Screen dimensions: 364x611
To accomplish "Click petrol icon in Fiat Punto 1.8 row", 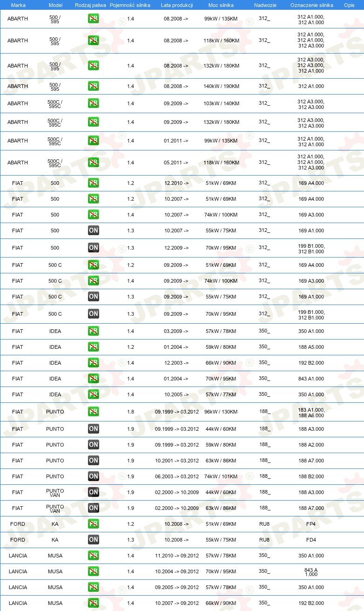I will 94,412.
